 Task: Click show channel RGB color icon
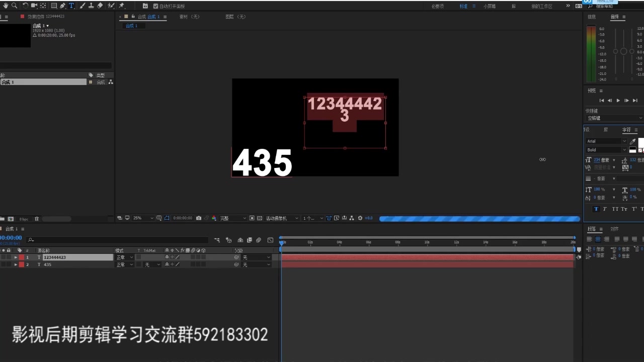point(214,218)
